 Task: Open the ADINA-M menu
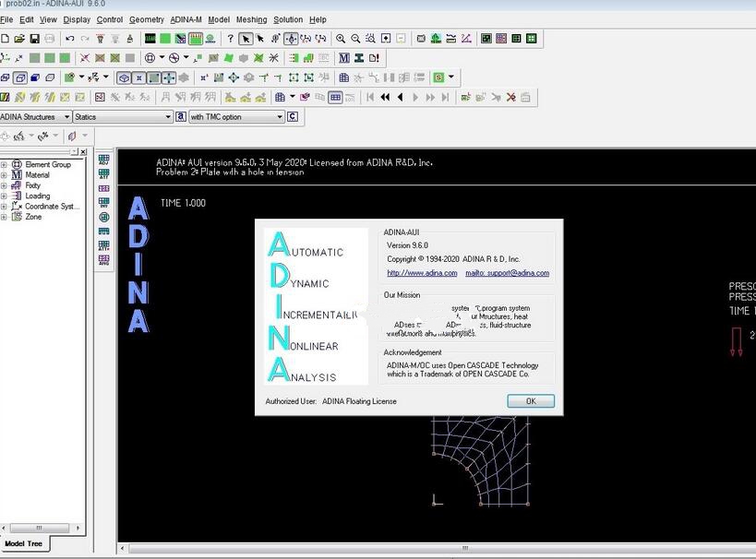point(186,19)
